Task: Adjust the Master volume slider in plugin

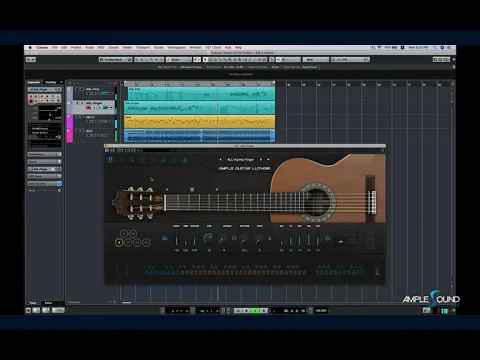Action: click(x=195, y=239)
